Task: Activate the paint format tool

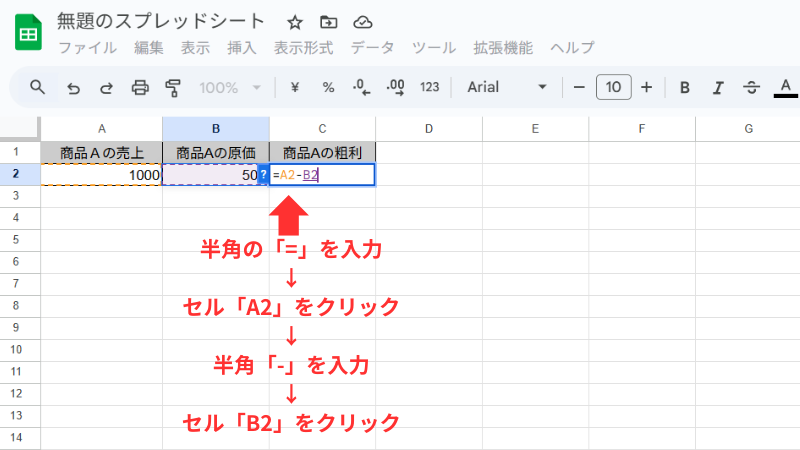Action: [x=173, y=88]
